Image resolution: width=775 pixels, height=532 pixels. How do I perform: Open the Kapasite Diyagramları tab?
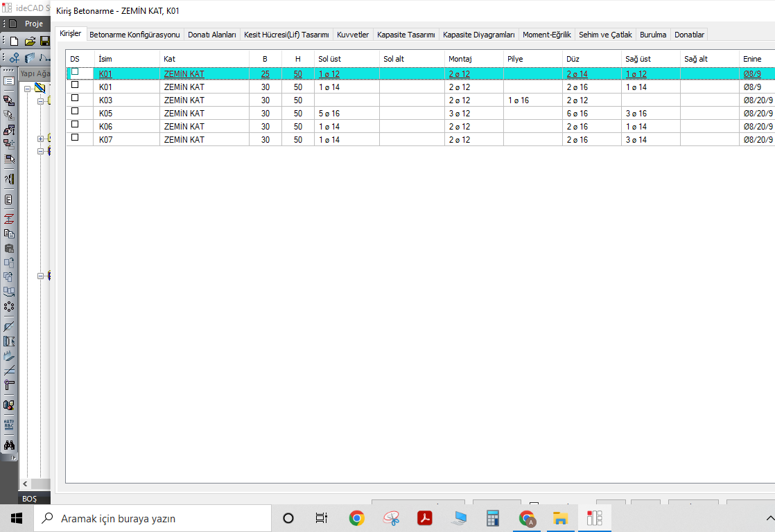[x=478, y=35]
